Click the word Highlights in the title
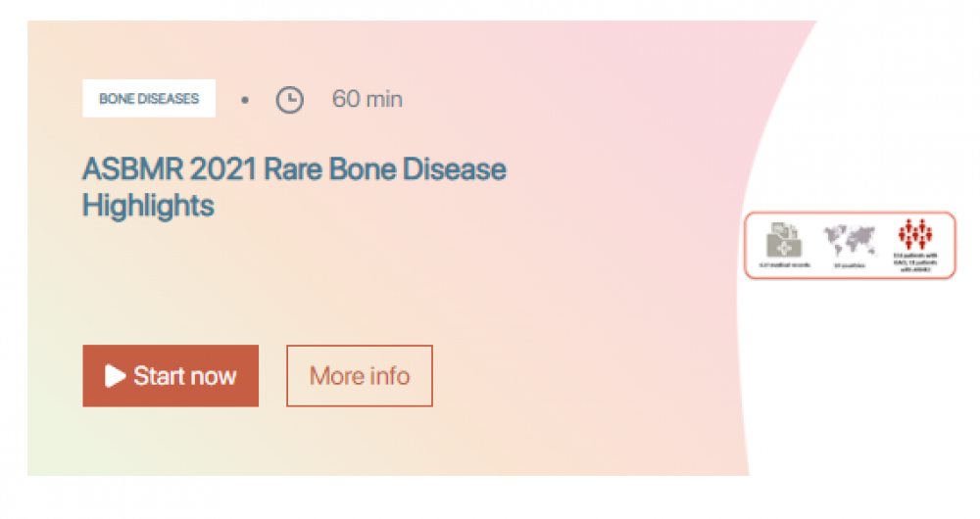 coord(148,206)
